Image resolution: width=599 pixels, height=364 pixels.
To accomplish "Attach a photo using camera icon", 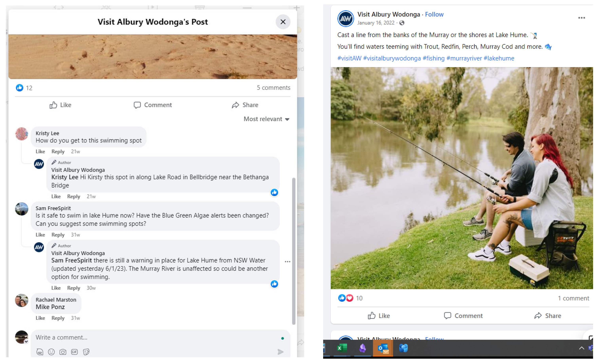I will click(x=63, y=352).
